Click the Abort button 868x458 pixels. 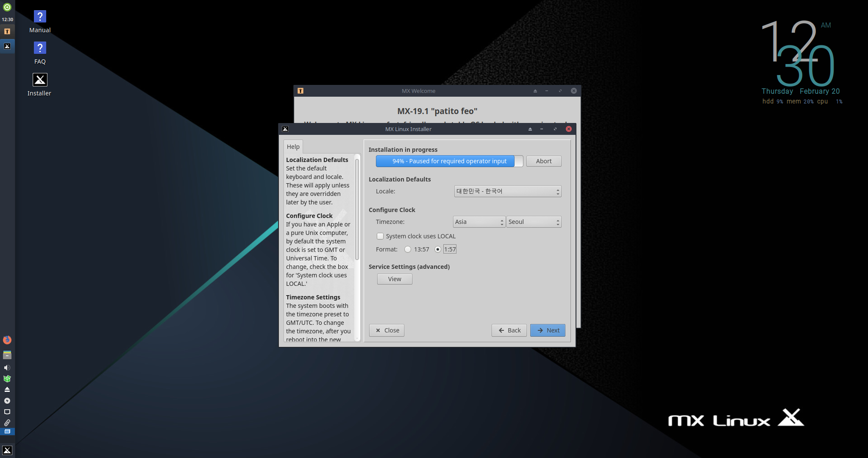(x=544, y=161)
